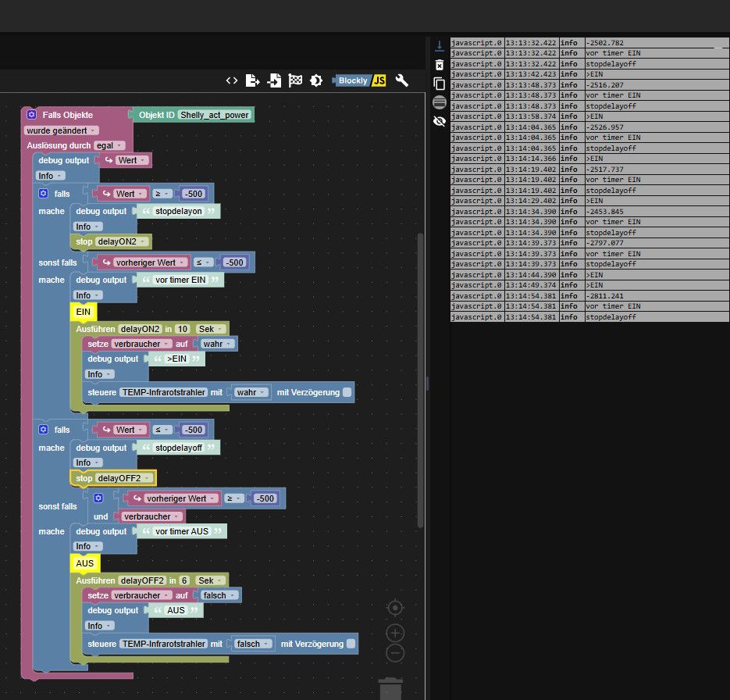Viewport: 730px width, 700px height.
Task: Click the workspace vertical scrollbar
Action: [420, 380]
